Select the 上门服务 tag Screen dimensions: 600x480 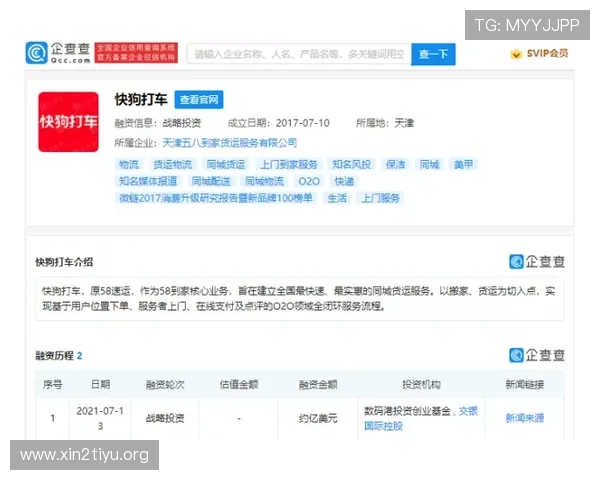[x=381, y=198]
